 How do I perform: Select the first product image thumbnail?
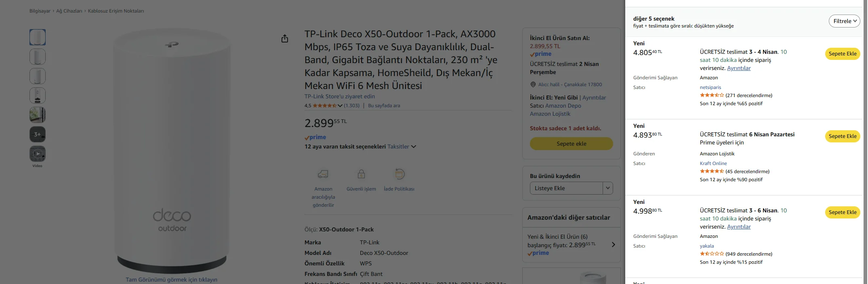pyautogui.click(x=38, y=37)
